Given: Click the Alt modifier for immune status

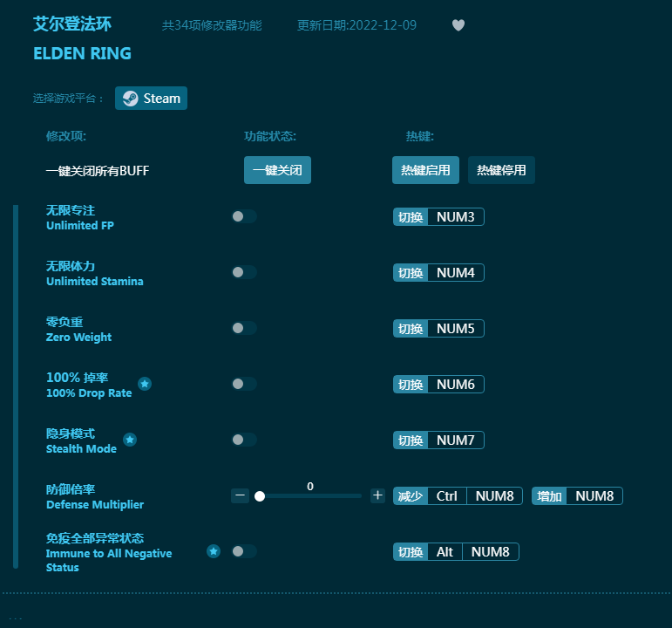Looking at the screenshot, I should 445,551.
